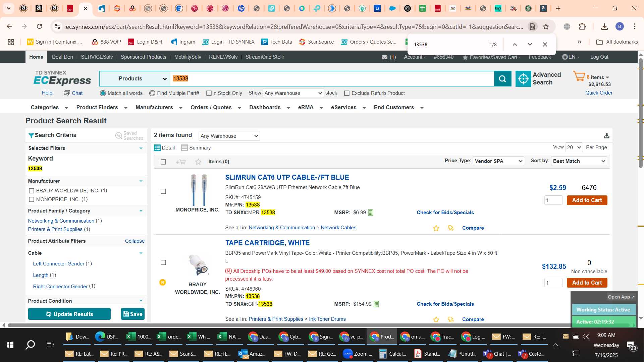Open the Categories menu
The width and height of the screenshot is (644, 362).
(49, 108)
